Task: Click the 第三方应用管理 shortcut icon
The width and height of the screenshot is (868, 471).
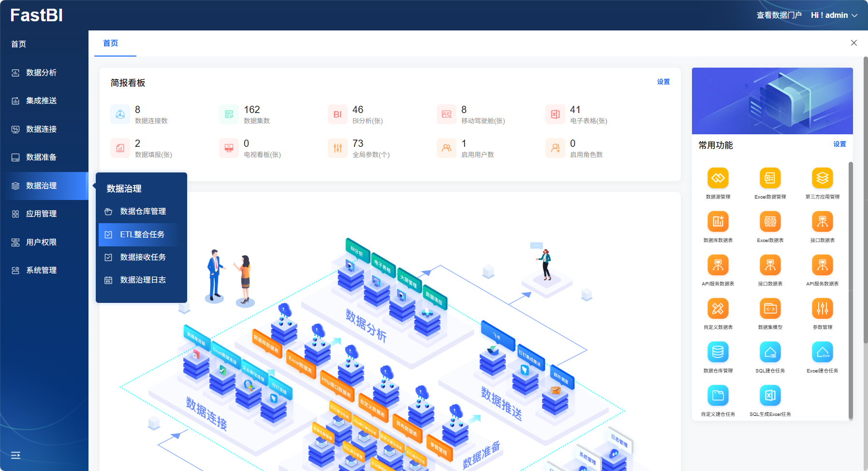Action: (822, 178)
